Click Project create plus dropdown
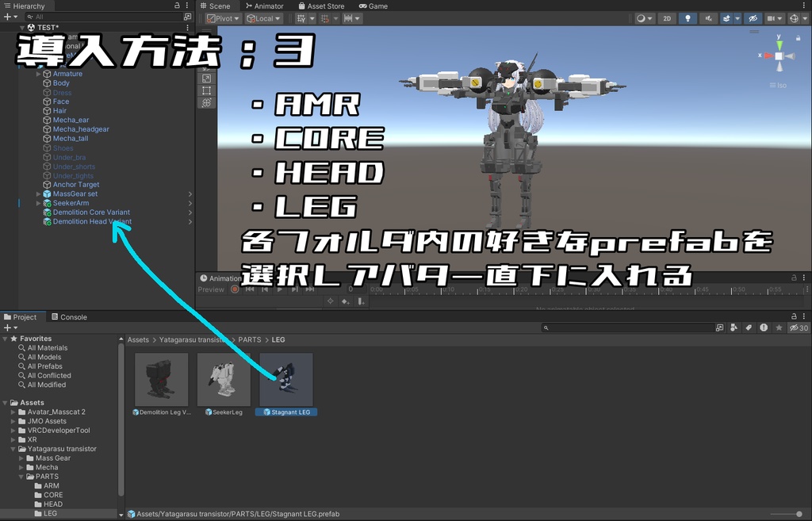This screenshot has height=521, width=812. [x=10, y=328]
